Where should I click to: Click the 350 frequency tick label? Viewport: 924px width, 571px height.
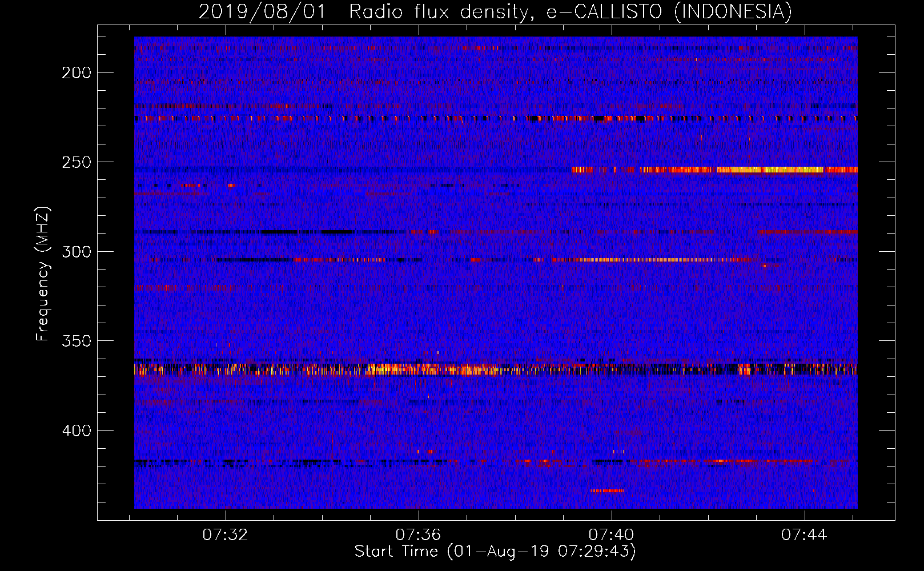(77, 341)
